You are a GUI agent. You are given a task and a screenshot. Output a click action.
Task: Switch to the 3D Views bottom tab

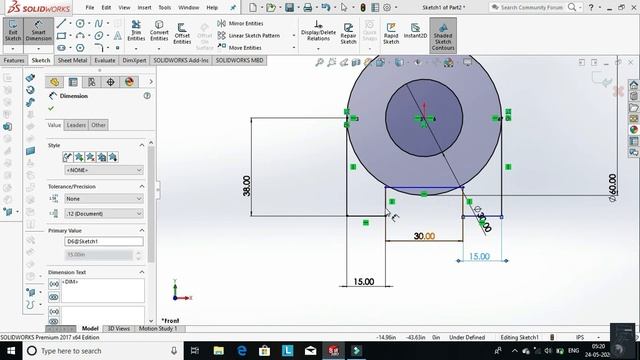click(118, 329)
